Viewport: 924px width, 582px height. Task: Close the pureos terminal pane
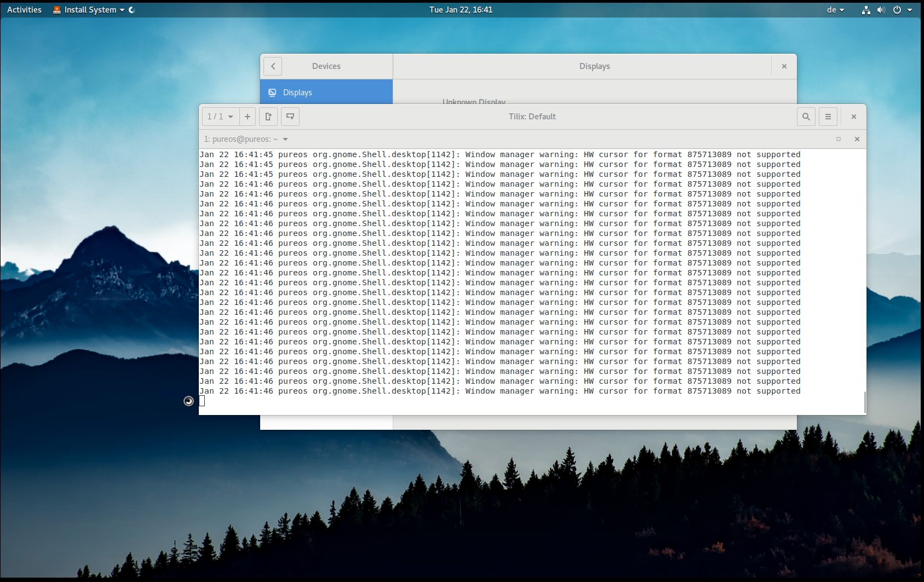click(857, 139)
